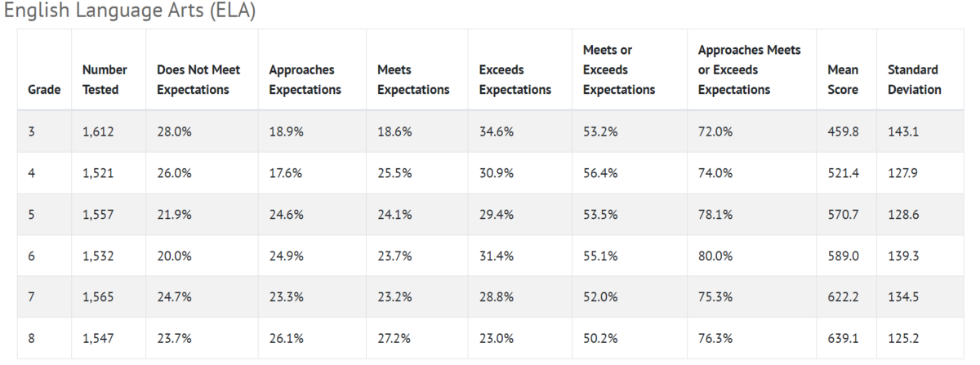980x365 pixels.
Task: Click the 26.0% Does Not Meet cell
Action: click(174, 173)
